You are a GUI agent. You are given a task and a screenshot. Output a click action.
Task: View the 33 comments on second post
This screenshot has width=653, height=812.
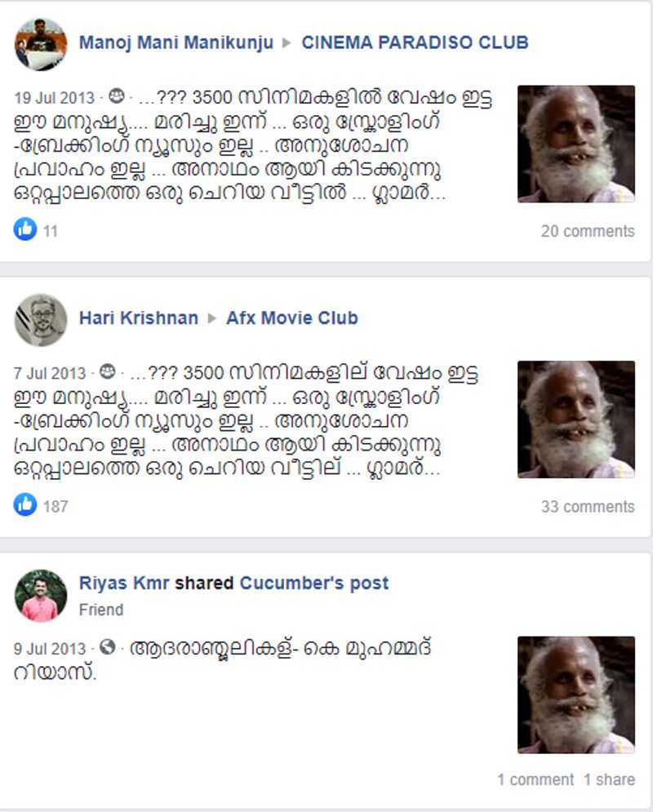(x=588, y=507)
